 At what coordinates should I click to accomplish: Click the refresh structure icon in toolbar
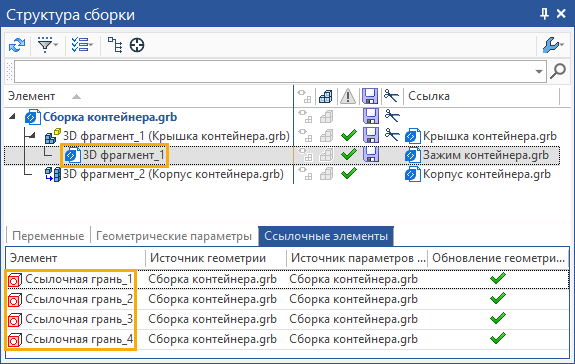coord(17,45)
